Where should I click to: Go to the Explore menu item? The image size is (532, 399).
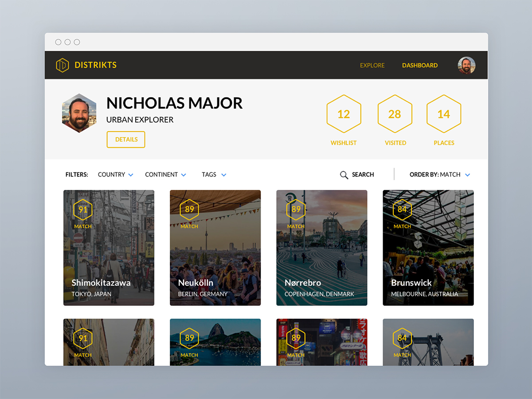372,65
